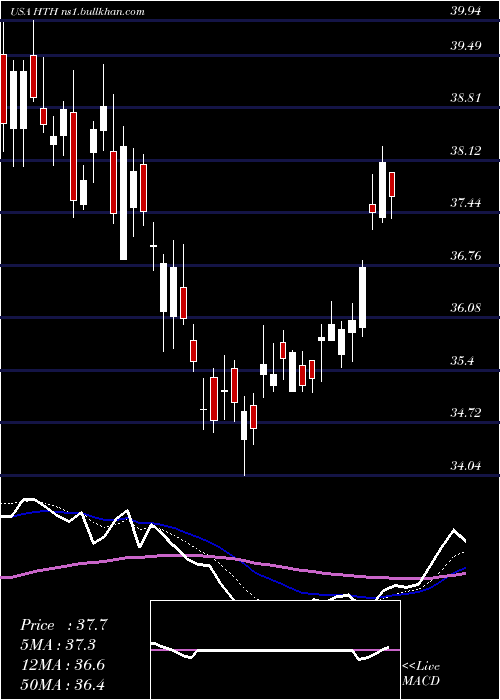Click the 34.04 price axis label

(x=466, y=466)
